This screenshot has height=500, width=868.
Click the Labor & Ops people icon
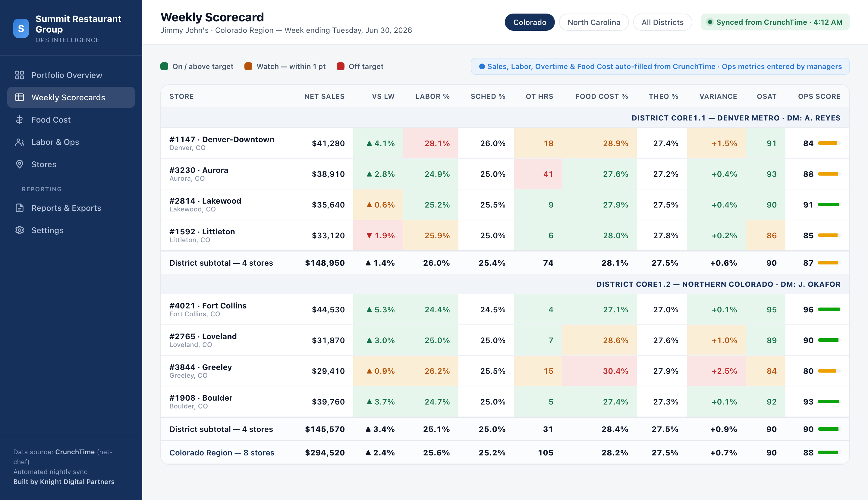pyautogui.click(x=20, y=142)
